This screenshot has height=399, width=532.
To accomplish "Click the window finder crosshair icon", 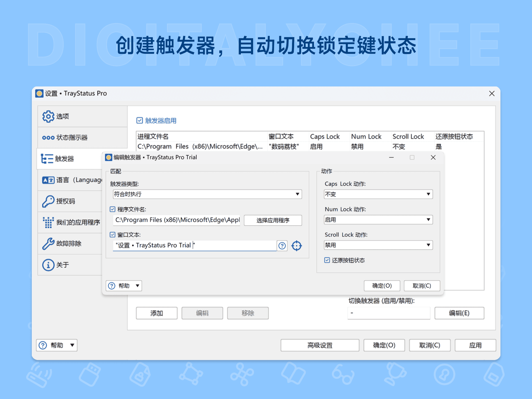I will tap(296, 245).
